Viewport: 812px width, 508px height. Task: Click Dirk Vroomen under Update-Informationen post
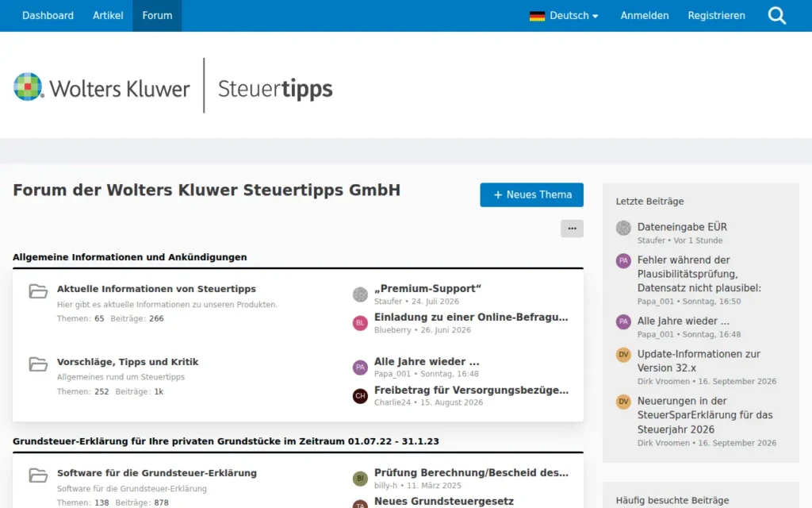[x=664, y=382]
